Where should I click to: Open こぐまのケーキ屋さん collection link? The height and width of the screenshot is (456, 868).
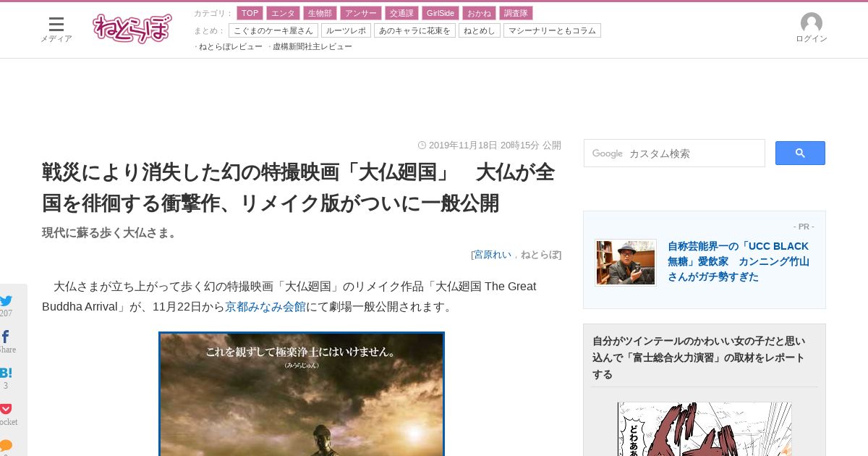[x=273, y=30]
